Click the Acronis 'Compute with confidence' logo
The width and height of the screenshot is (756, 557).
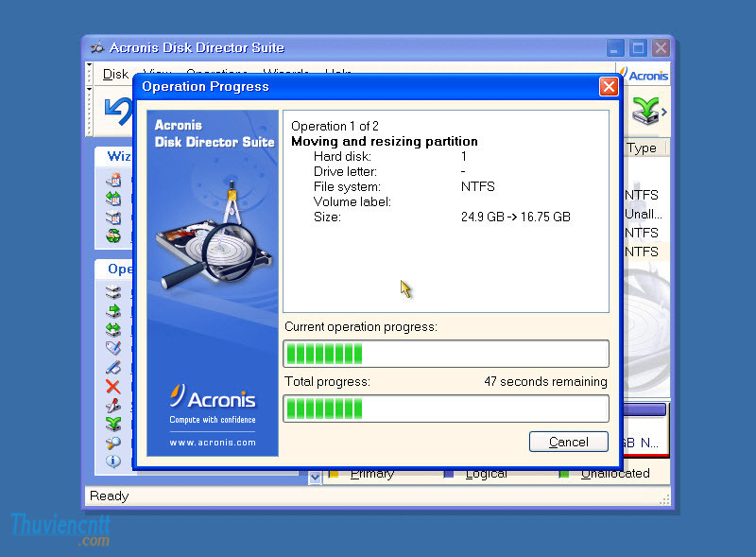(213, 405)
